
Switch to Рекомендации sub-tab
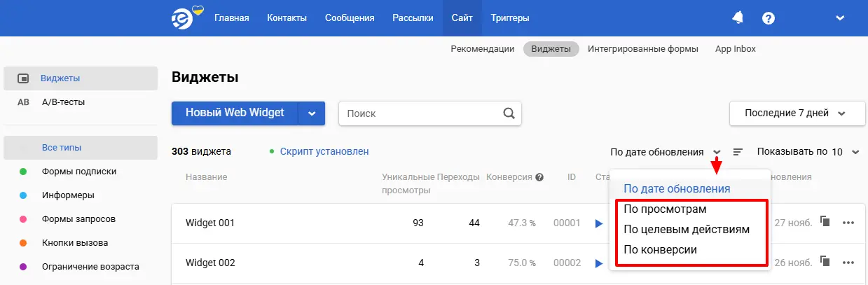click(x=483, y=49)
